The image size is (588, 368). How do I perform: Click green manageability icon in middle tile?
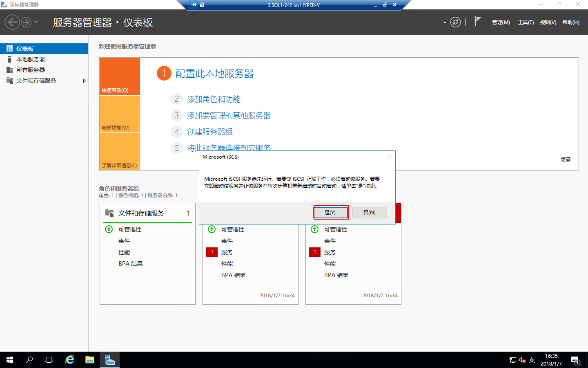pos(212,229)
